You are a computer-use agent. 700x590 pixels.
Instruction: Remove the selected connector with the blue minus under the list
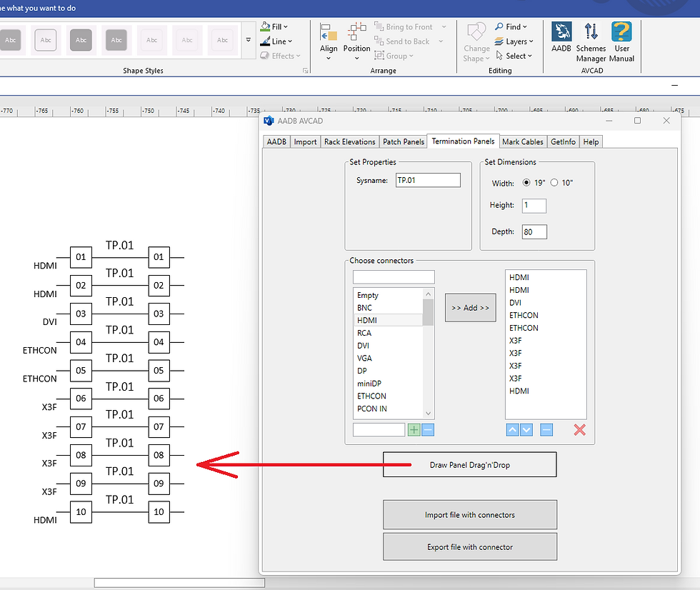546,430
